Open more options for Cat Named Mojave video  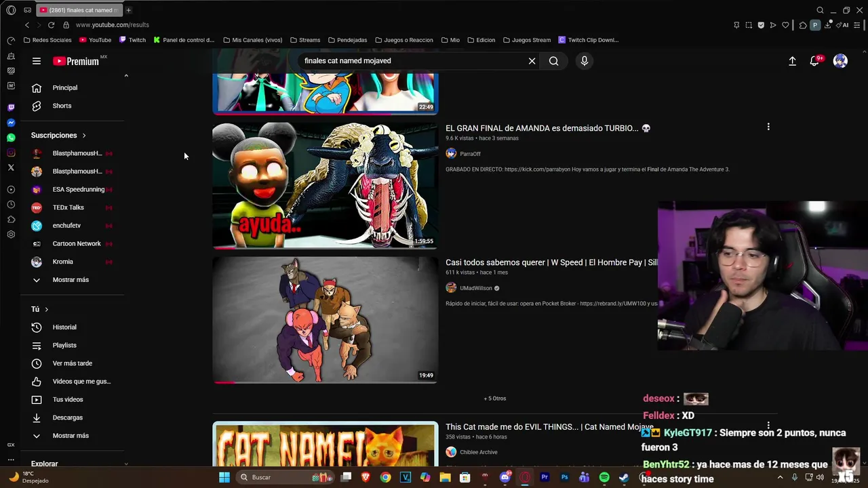(768, 426)
